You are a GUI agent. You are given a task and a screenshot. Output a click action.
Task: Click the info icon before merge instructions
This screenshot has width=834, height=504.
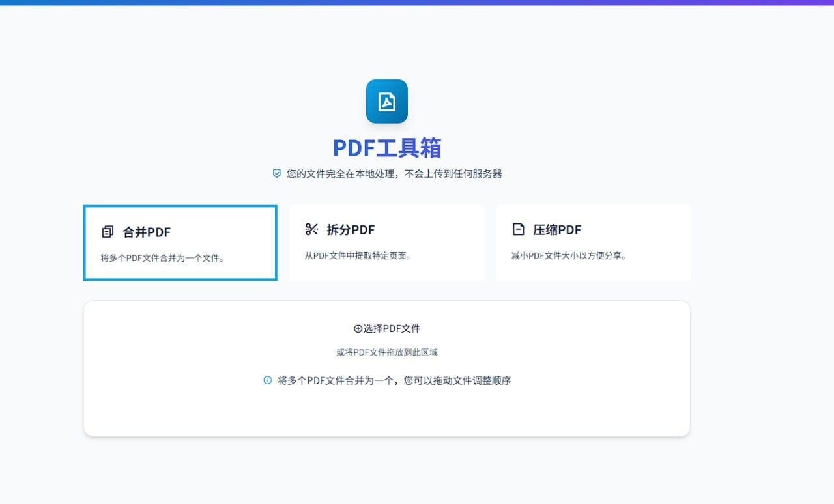(267, 380)
